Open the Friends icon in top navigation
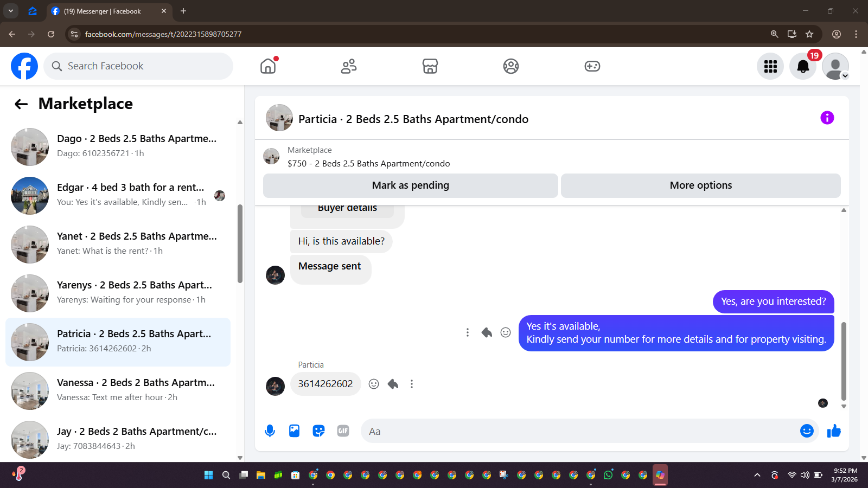Viewport: 868px width, 488px height. point(349,66)
